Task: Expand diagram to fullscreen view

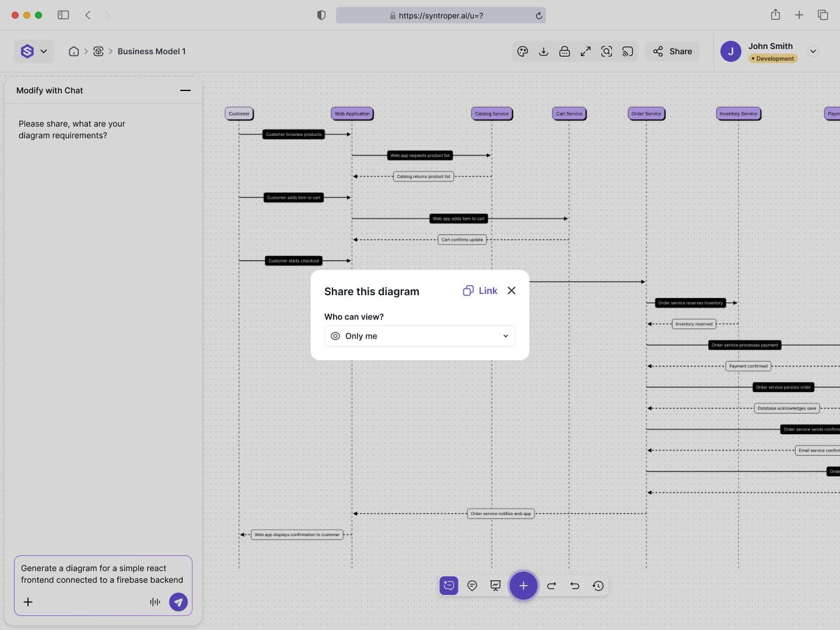Action: pos(586,51)
